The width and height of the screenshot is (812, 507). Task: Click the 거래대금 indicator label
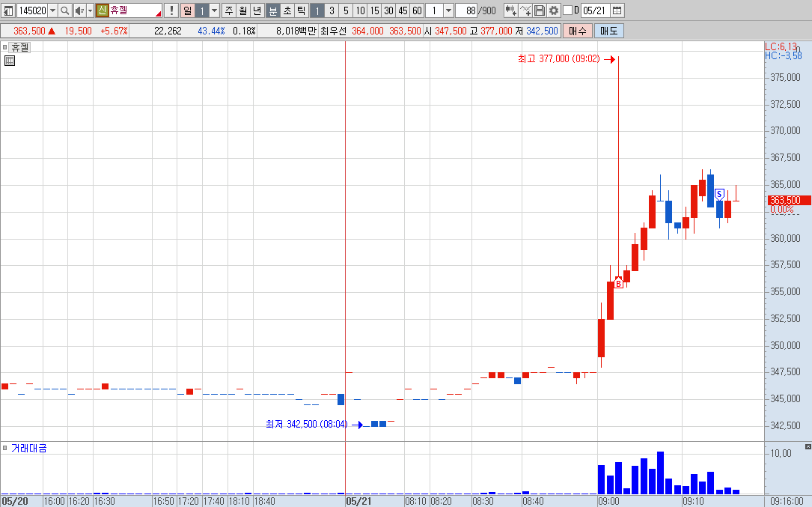point(29,448)
